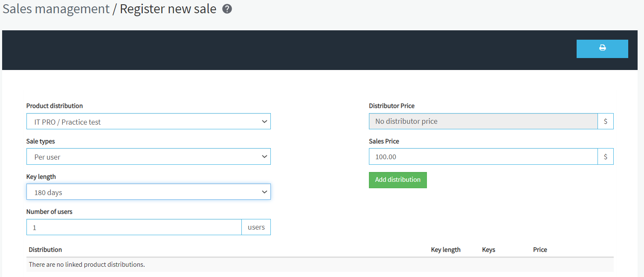Click the dollar sign next to Distributor Price

tap(606, 121)
